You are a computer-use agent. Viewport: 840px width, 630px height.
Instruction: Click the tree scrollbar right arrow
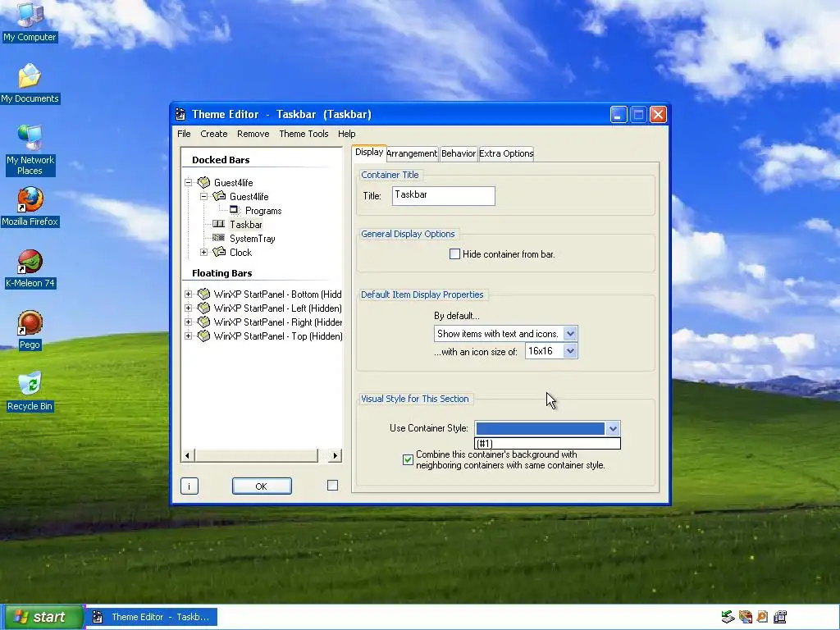335,455
